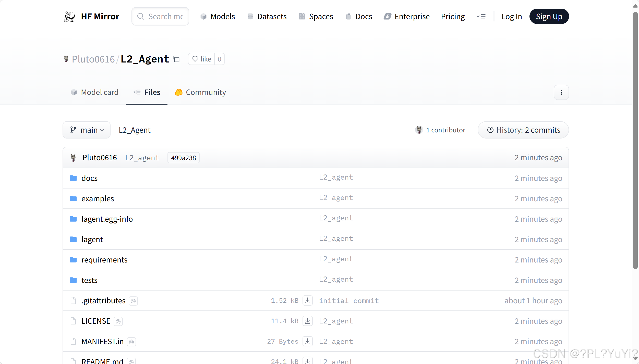639x364 pixels.
Task: Click the Spaces grid icon
Action: pos(302,16)
